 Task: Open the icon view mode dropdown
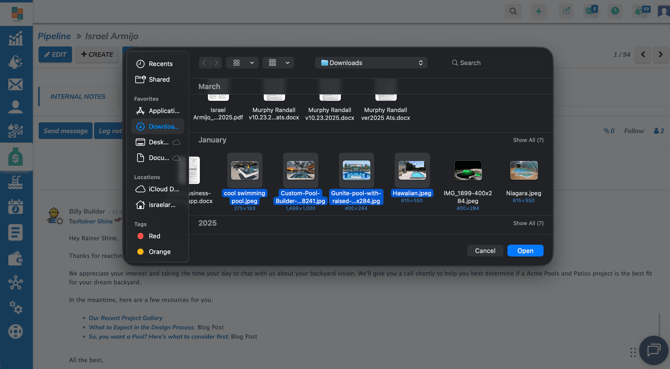click(x=242, y=63)
